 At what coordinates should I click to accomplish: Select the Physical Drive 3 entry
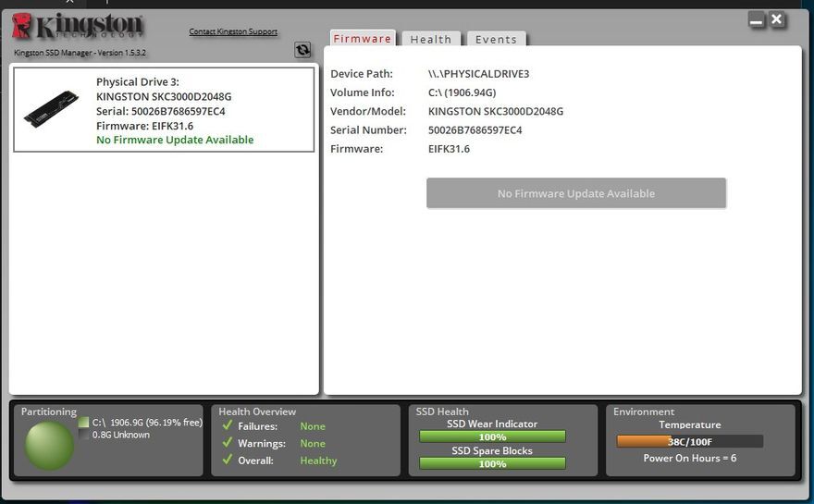(x=164, y=109)
